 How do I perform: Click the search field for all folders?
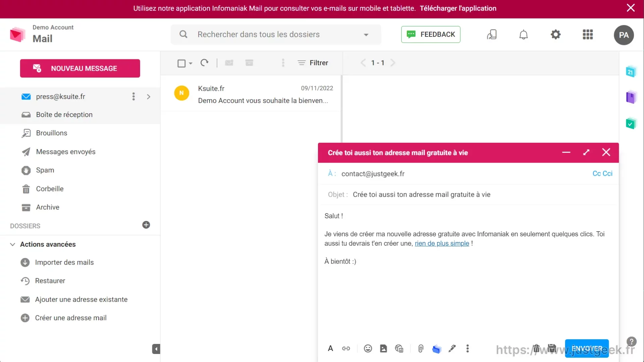tap(276, 35)
